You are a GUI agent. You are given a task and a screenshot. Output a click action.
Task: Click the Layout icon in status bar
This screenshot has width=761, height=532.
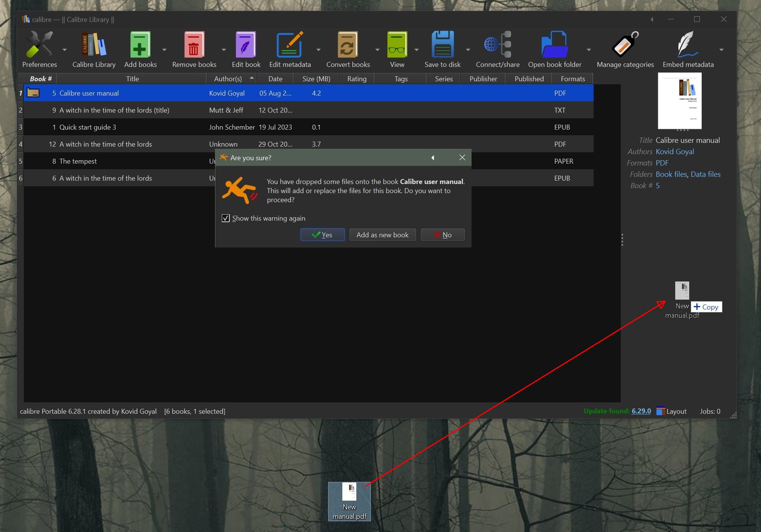[660, 411]
